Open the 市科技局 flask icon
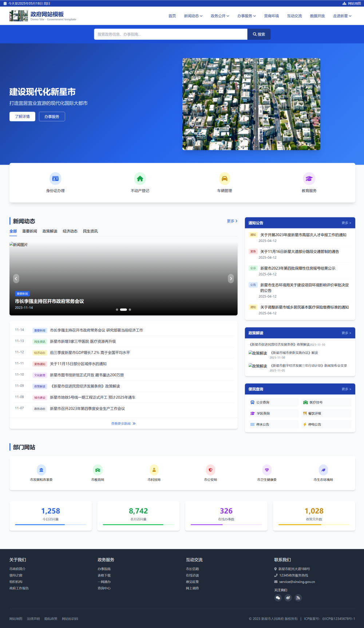Viewport: 364px width, 628px height. click(x=154, y=470)
